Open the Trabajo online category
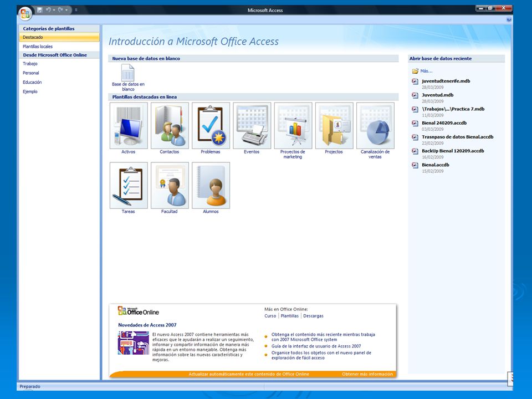Screen dimensions: 532x399 [30, 63]
